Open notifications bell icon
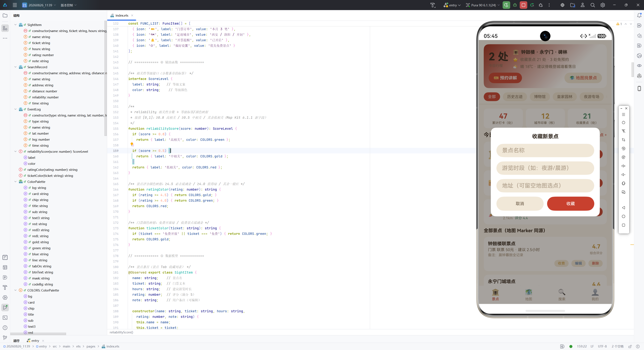This screenshot has height=350, width=644. pos(639,15)
